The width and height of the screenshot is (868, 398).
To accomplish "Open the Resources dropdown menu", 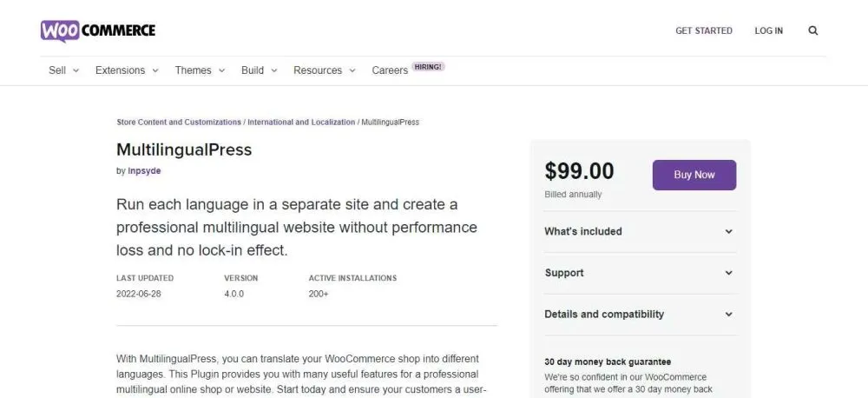I will [x=324, y=70].
